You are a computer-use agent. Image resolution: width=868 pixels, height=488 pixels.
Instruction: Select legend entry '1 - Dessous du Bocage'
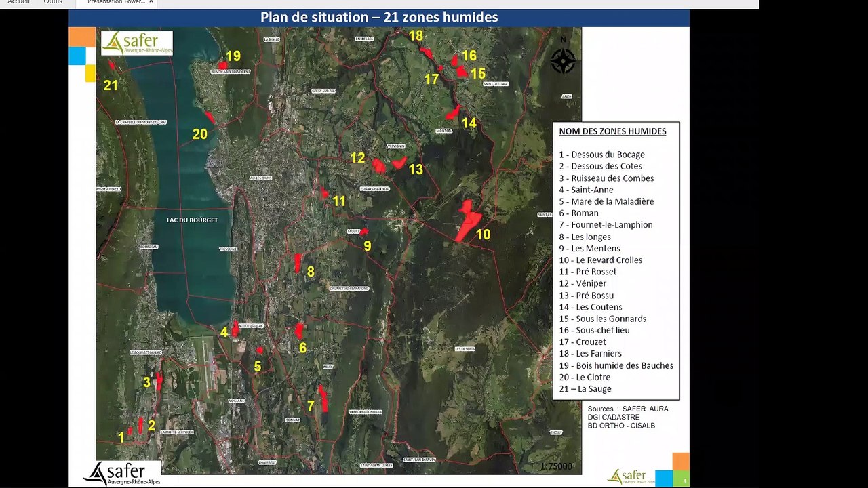601,155
